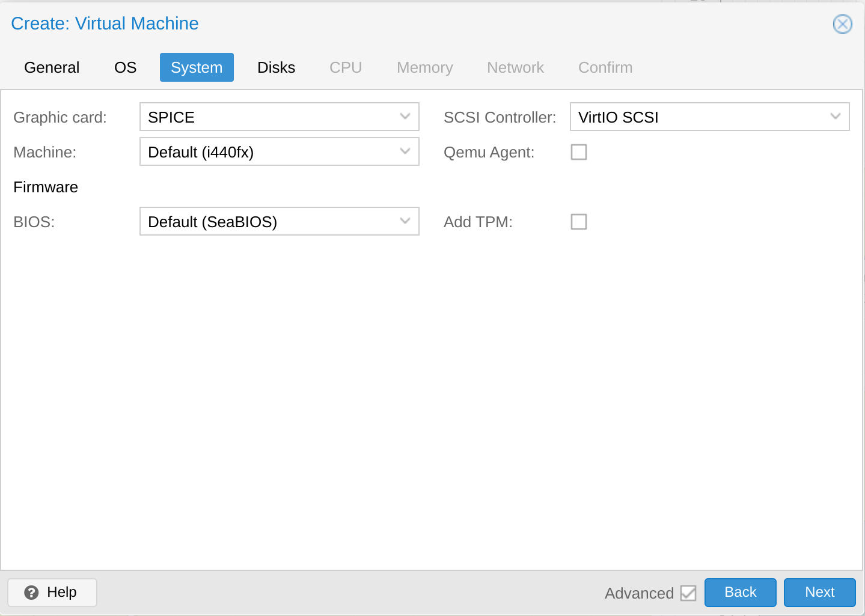Expand the SCSI Controller dropdown
This screenshot has width=865, height=616.
(x=835, y=117)
